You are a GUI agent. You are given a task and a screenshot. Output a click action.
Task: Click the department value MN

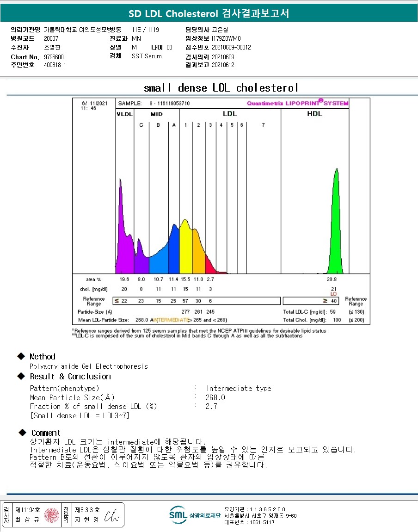pos(136,38)
